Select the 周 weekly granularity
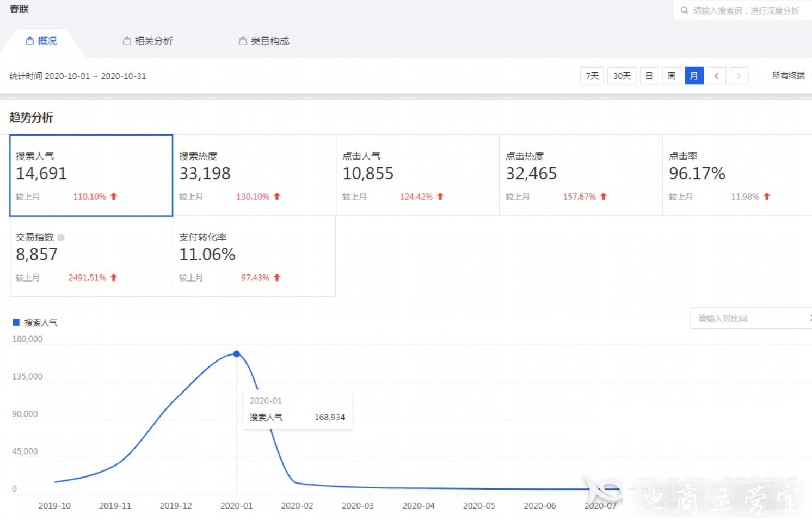Screen dimensions: 812x520 click(672, 76)
